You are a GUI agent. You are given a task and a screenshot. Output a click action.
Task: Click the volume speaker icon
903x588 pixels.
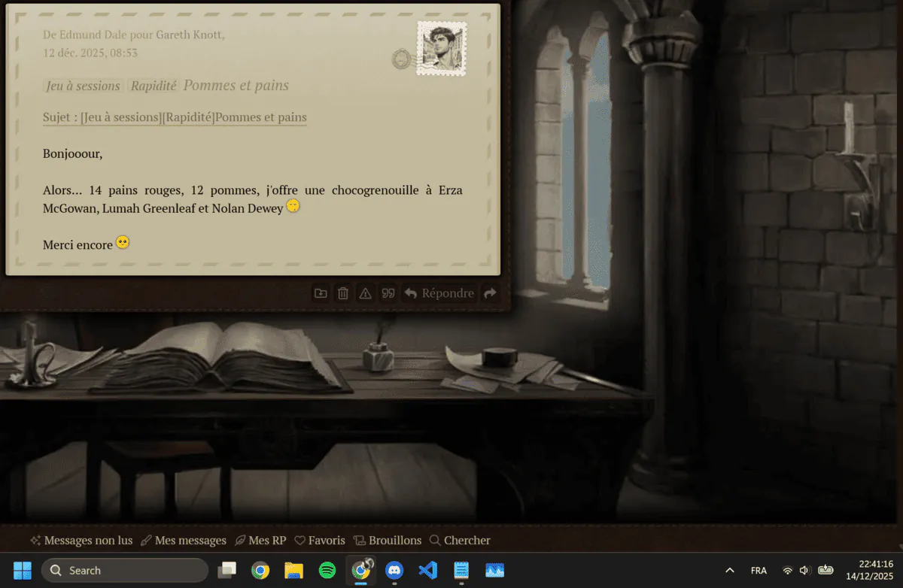tap(804, 571)
